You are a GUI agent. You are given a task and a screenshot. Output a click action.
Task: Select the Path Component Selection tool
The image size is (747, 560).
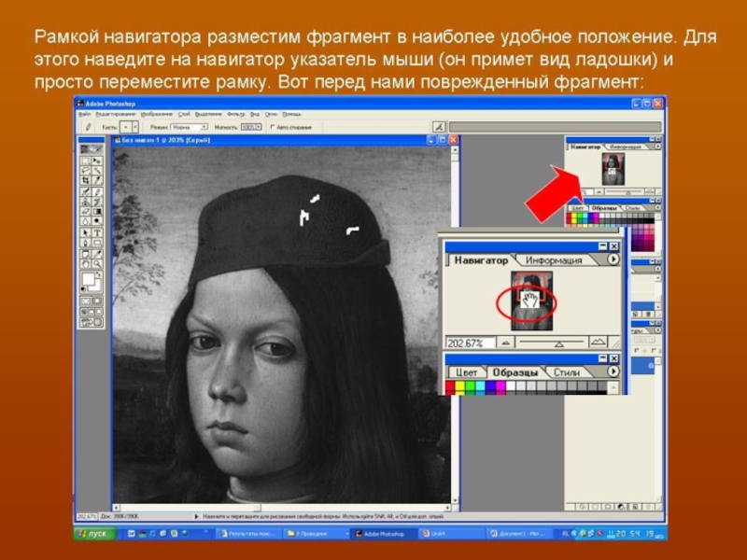(86, 232)
